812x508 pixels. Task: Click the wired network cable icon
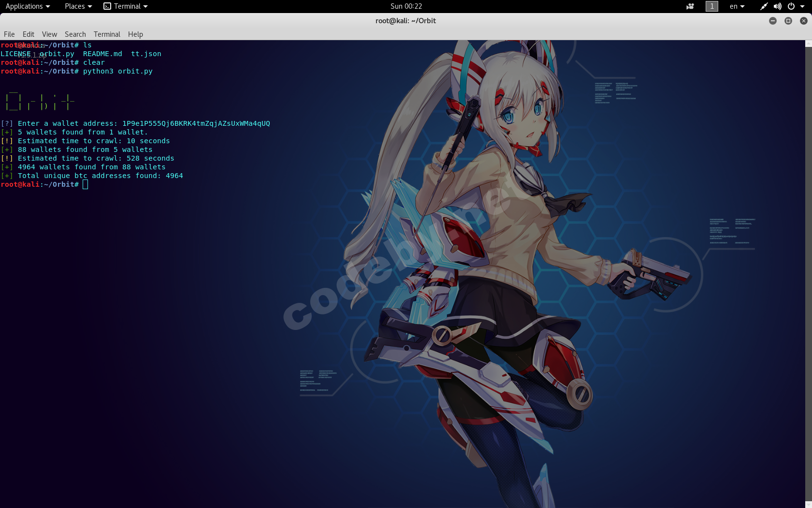pos(764,6)
